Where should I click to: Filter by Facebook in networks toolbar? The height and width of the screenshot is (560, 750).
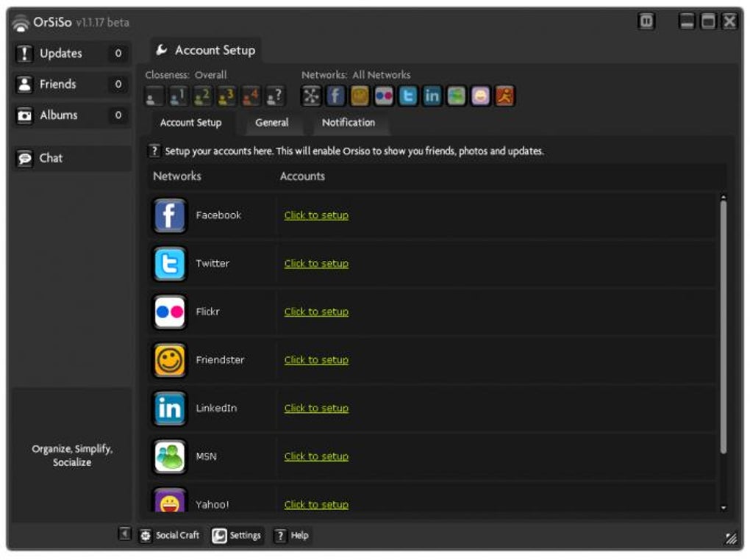coord(336,96)
